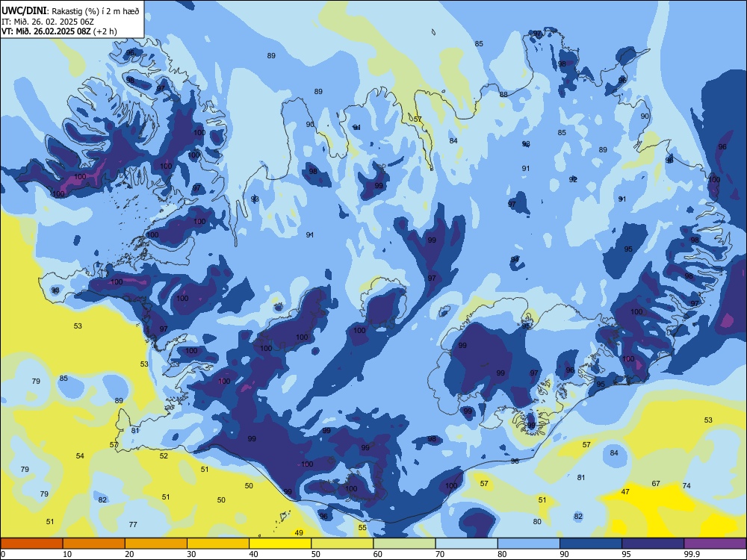This screenshot has width=747, height=560.
Task: Pick the 60–70 light green legend swatch
Action: click(404, 544)
